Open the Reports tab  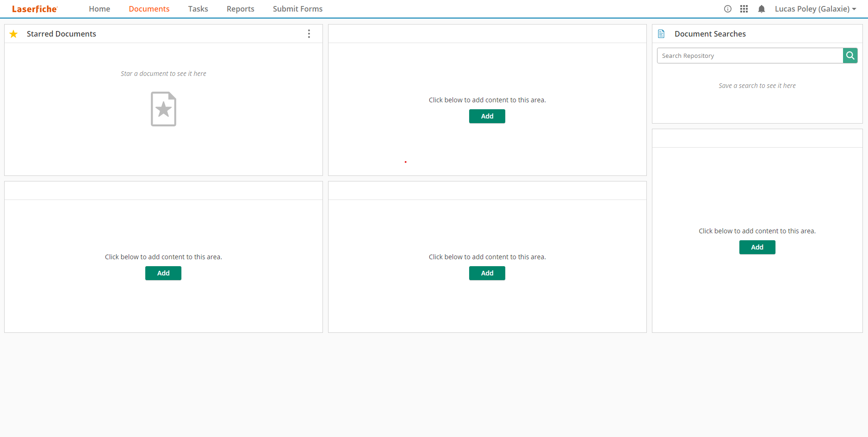[x=240, y=9]
